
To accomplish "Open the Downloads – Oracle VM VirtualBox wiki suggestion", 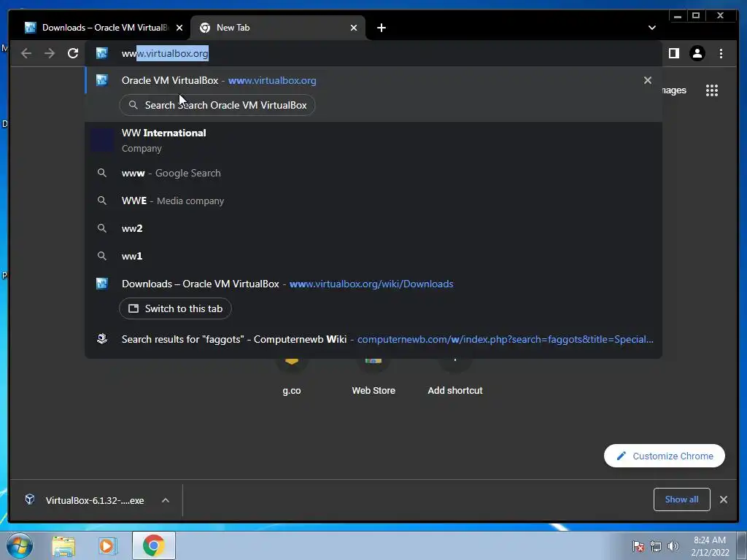I will [373, 284].
